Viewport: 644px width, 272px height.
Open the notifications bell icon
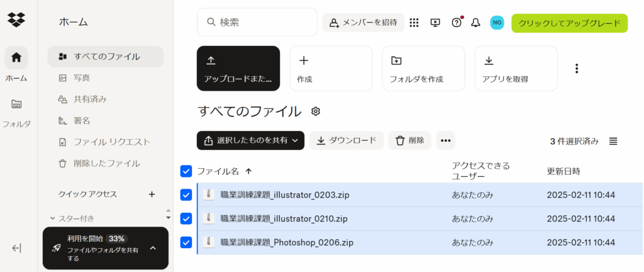[475, 23]
